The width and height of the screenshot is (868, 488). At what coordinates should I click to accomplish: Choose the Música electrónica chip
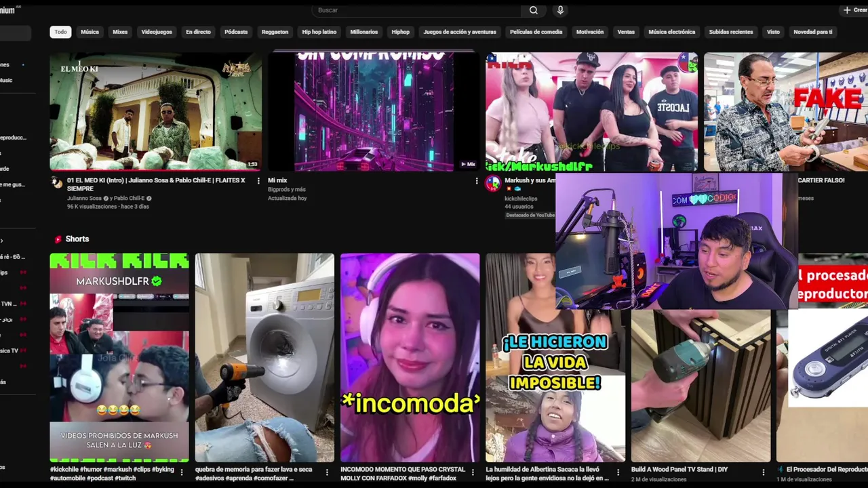click(671, 32)
